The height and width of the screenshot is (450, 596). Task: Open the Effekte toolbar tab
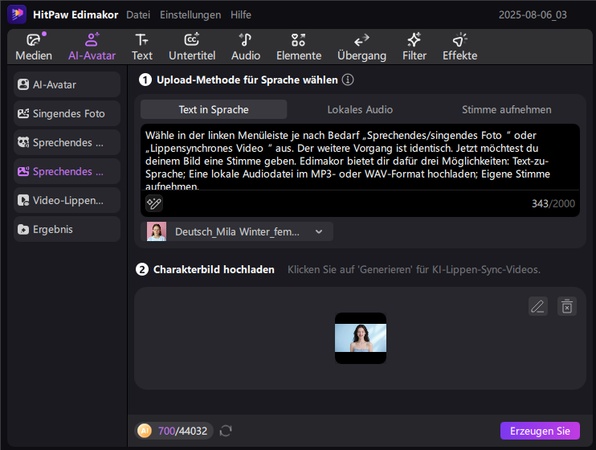(x=460, y=47)
